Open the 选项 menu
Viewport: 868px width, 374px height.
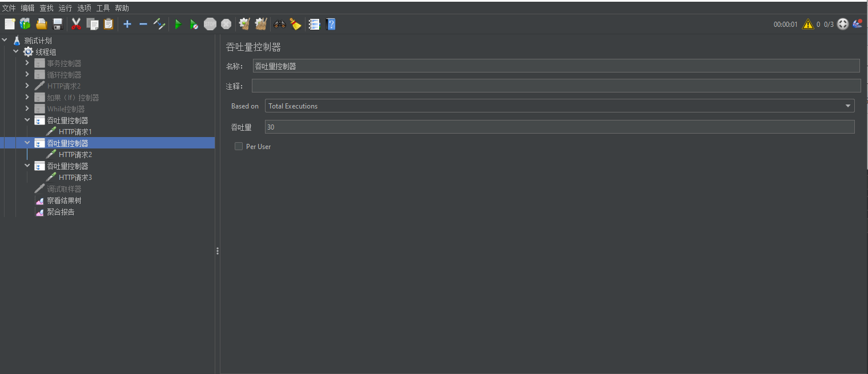(x=84, y=8)
